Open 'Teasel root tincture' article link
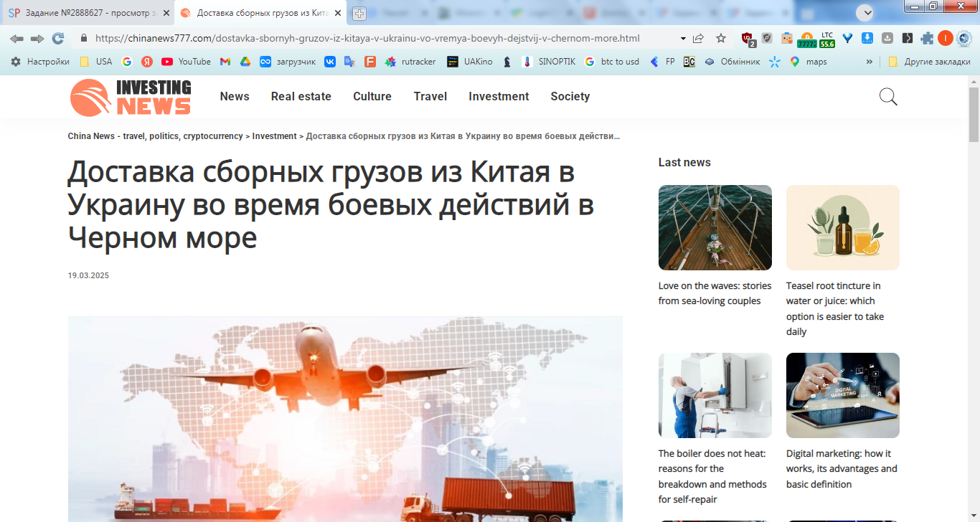Viewport: 980px width, 522px height. (835, 308)
